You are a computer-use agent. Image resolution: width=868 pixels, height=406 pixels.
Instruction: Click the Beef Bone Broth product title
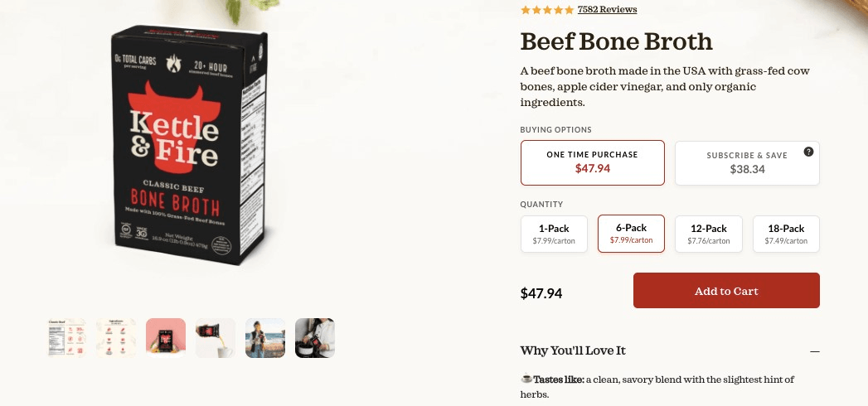pyautogui.click(x=616, y=41)
